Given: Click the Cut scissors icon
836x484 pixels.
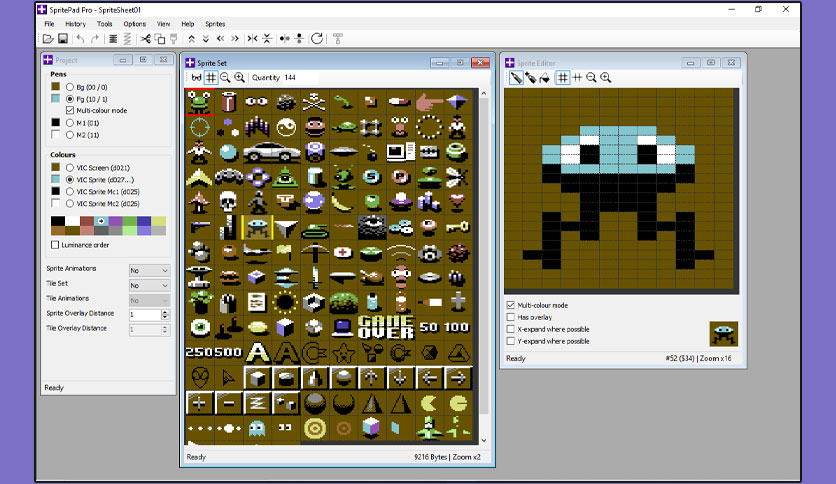Looking at the screenshot, I should pyautogui.click(x=145, y=38).
